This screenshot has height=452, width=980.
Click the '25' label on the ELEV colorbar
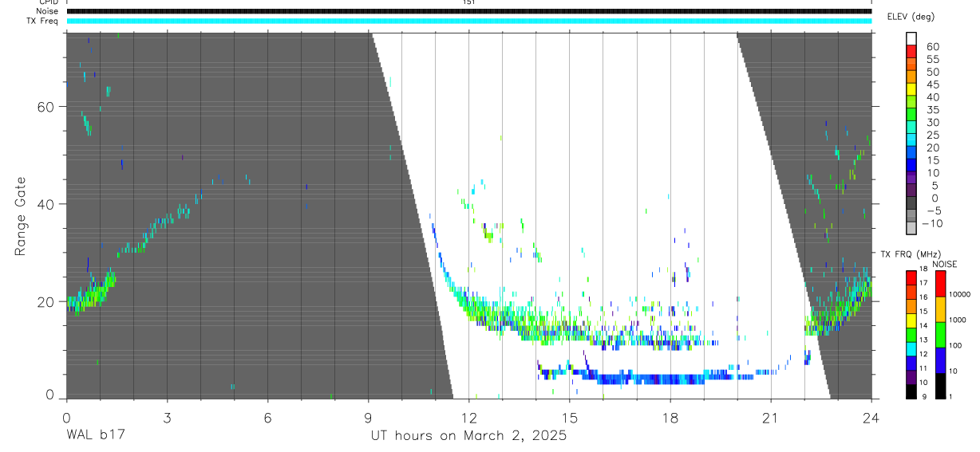click(x=933, y=136)
